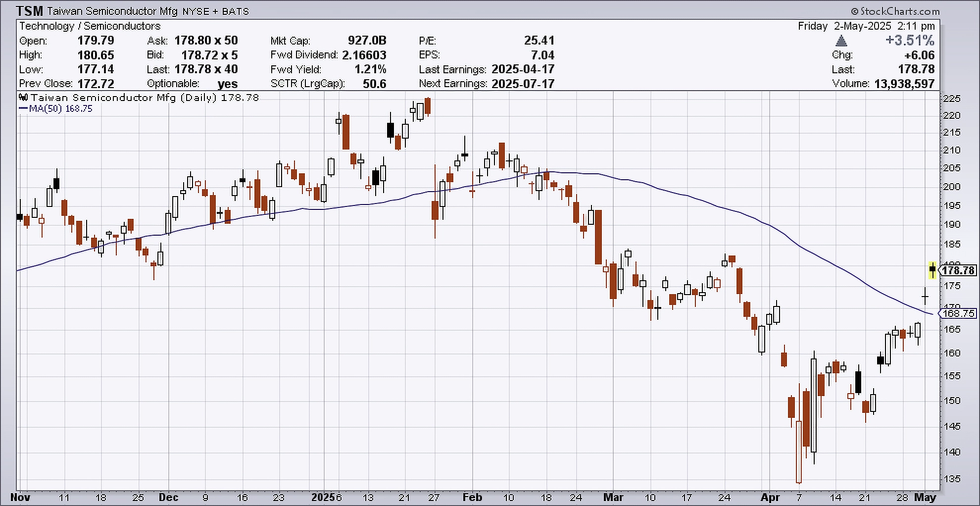Click the Fwd Yield value 1.21%
The width and height of the screenshot is (980, 506).
tap(370, 69)
